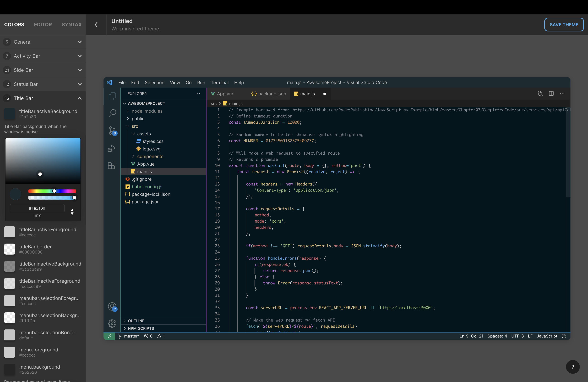Open the Terminal menu
The image size is (588, 382).
(x=219, y=82)
